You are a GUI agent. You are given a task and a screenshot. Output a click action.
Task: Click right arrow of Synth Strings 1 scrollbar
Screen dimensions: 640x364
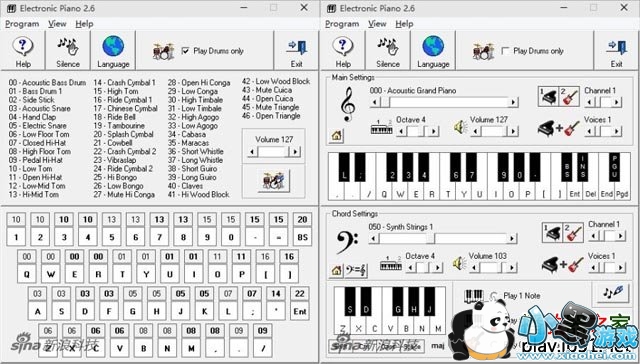(512, 238)
